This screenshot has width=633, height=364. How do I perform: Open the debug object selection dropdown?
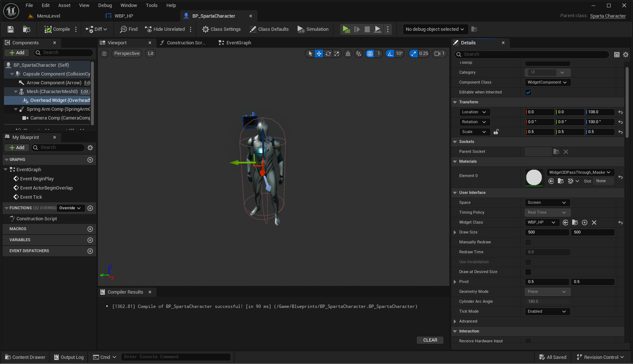[x=435, y=29]
